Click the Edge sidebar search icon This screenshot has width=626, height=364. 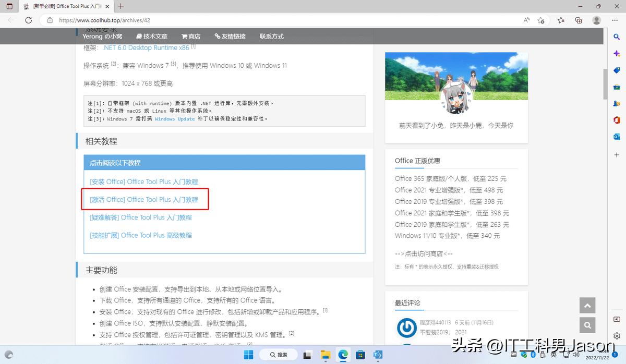[617, 37]
